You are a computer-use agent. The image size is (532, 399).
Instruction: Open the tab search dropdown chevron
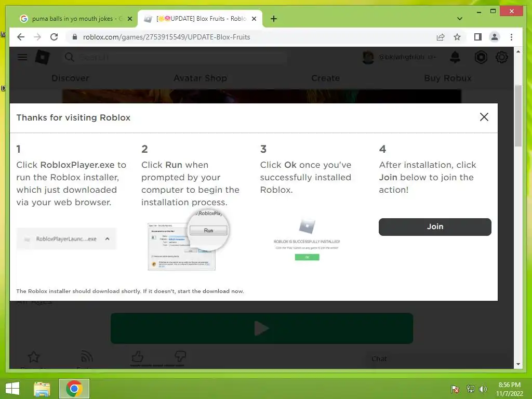tap(459, 19)
